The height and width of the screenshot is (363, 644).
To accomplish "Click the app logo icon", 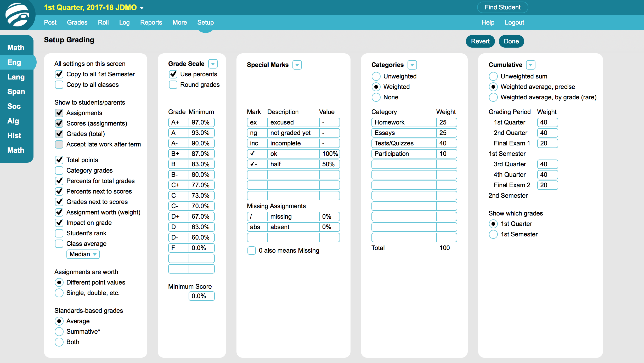I will pos(17,15).
